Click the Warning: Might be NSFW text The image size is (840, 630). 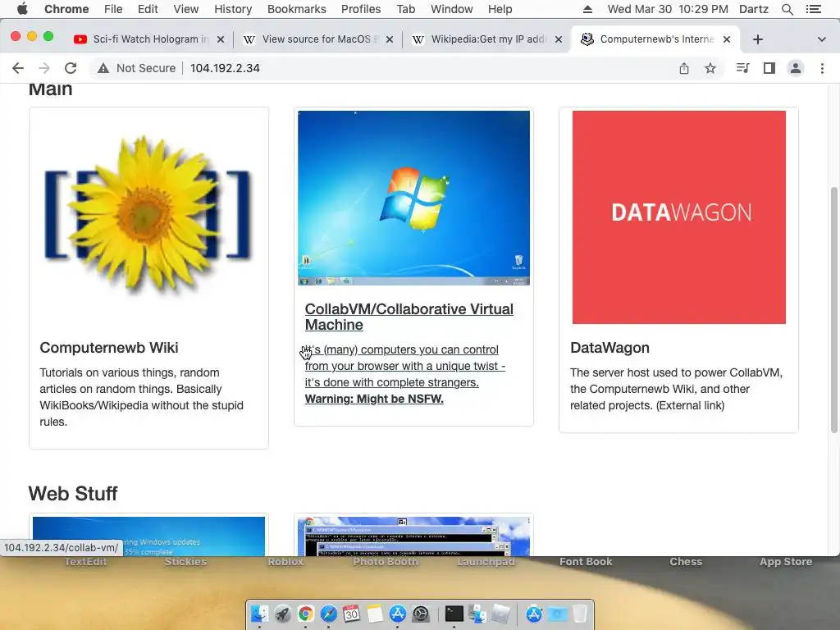tap(374, 399)
